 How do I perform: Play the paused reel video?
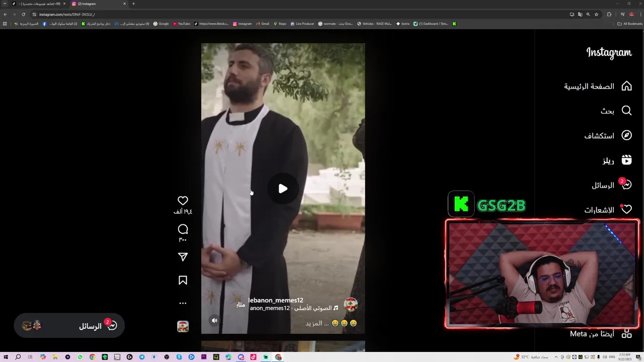(x=283, y=189)
